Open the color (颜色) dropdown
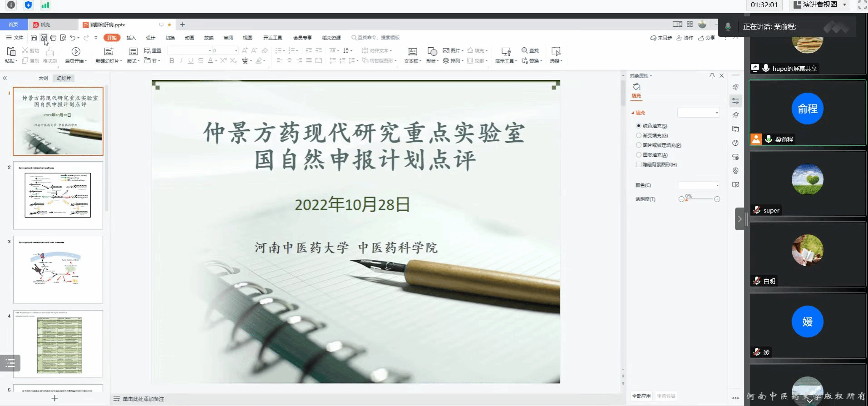 (699, 185)
